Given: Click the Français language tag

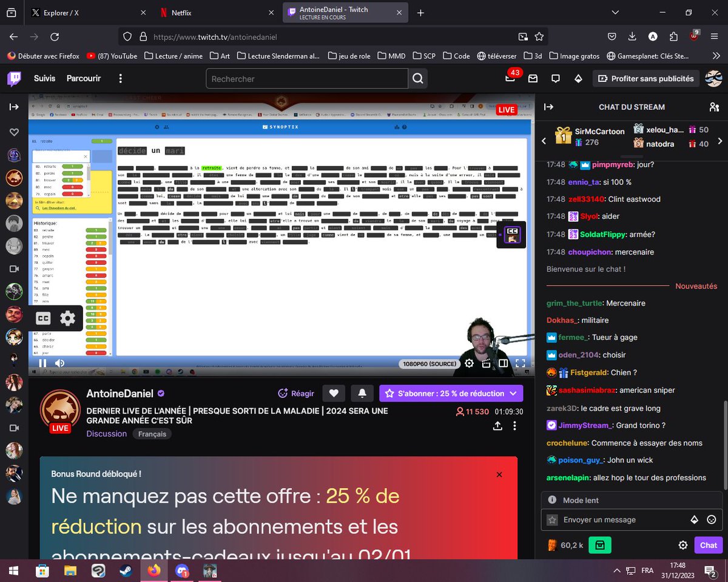Looking at the screenshot, I should pyautogui.click(x=152, y=434).
